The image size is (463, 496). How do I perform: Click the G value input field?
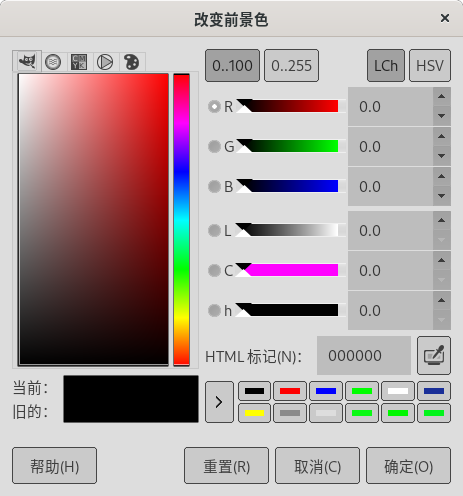pos(391,147)
